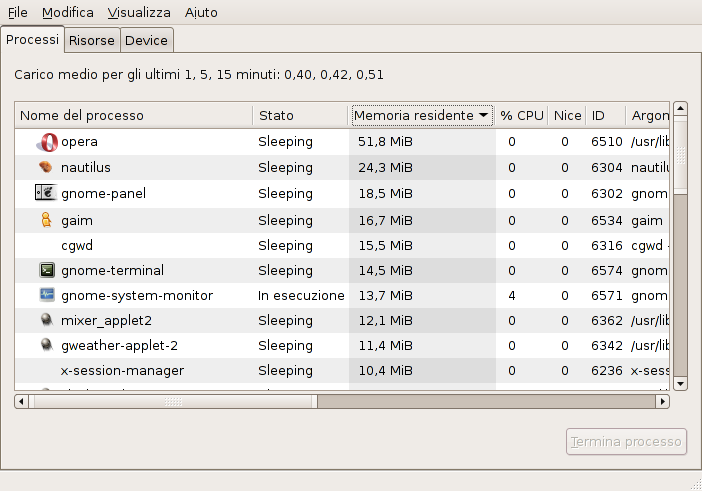Open the File menu
Screen dimensions: 702x491
18,13
